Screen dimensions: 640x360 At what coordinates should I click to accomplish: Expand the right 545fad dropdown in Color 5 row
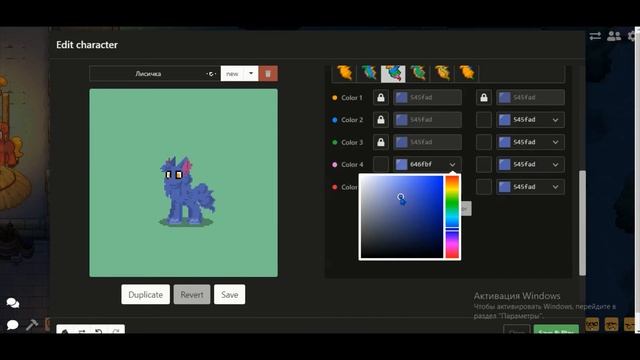pos(555,187)
